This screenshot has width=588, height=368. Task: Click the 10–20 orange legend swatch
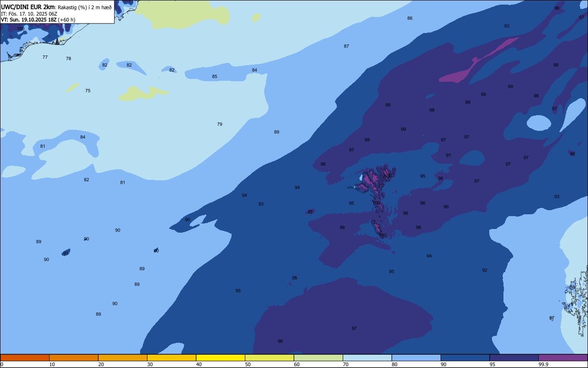click(x=73, y=357)
